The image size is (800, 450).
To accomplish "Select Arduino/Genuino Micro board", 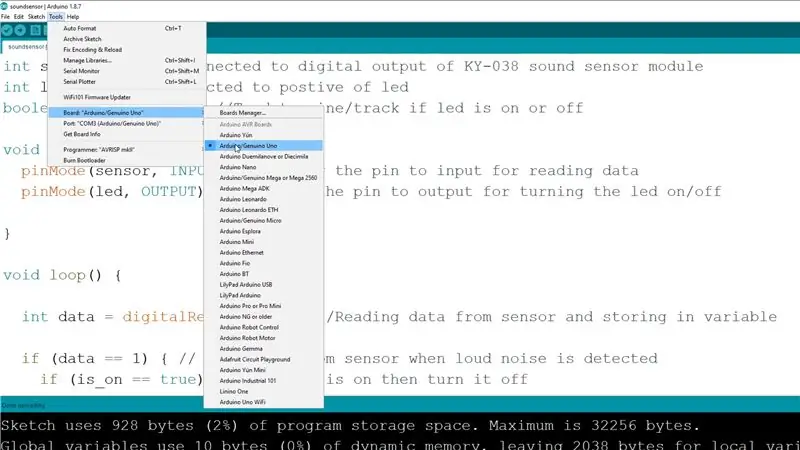I will [x=263, y=221].
